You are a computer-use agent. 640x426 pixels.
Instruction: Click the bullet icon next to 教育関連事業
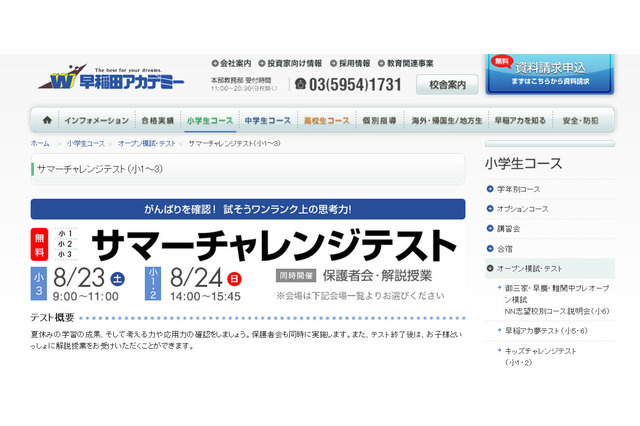(381, 63)
